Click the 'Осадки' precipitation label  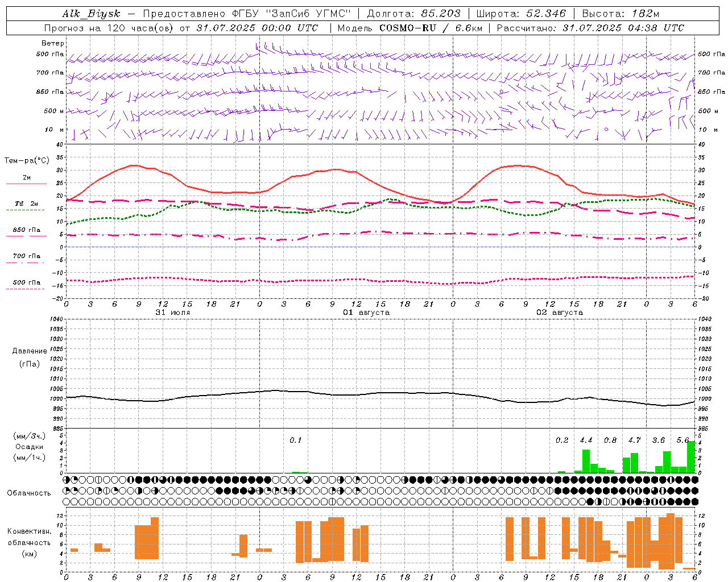pyautogui.click(x=29, y=447)
